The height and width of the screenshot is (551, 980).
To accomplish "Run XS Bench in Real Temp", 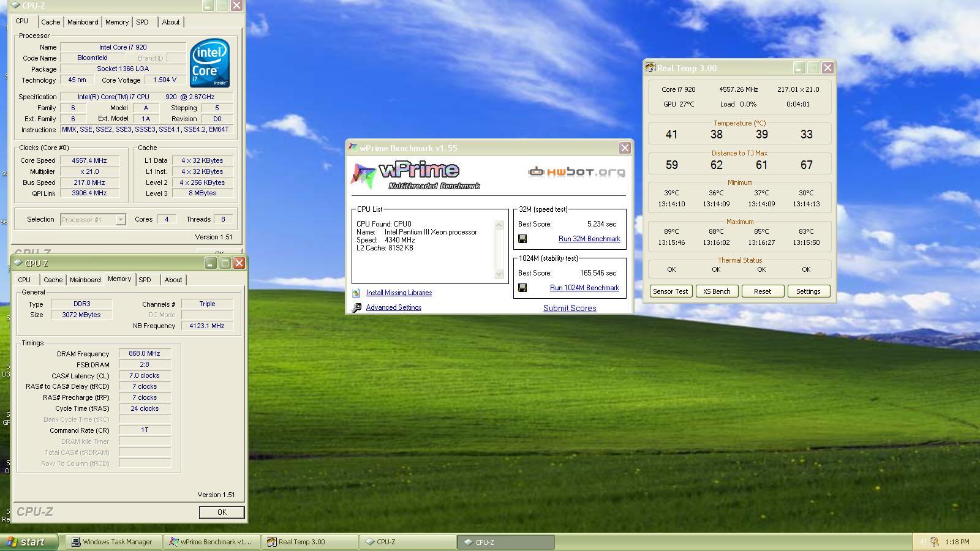I will tap(717, 291).
